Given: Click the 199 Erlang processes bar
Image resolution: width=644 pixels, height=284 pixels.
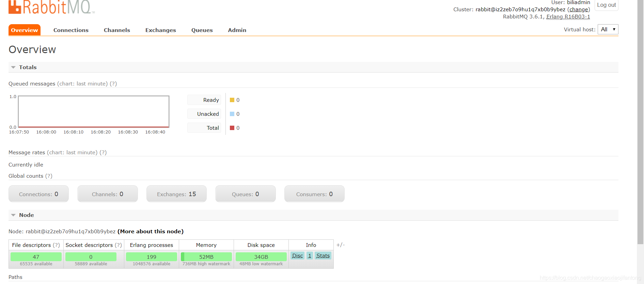Looking at the screenshot, I should point(152,257).
